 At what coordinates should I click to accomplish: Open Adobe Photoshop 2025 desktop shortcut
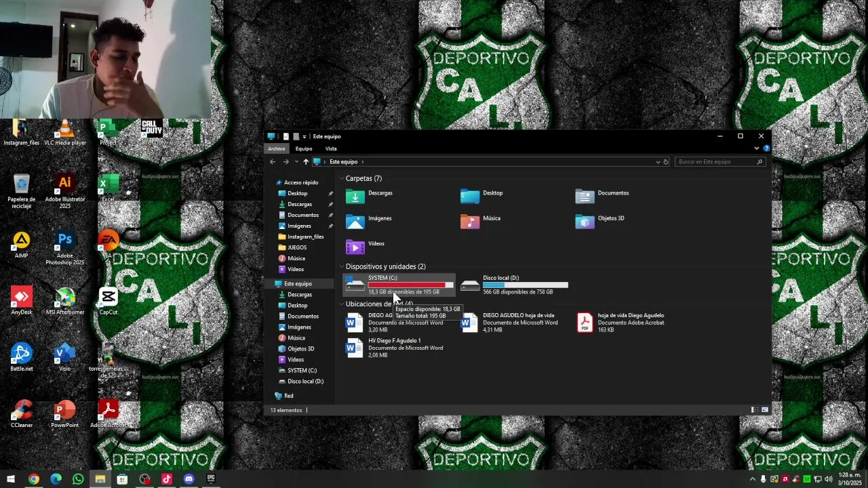(x=65, y=248)
